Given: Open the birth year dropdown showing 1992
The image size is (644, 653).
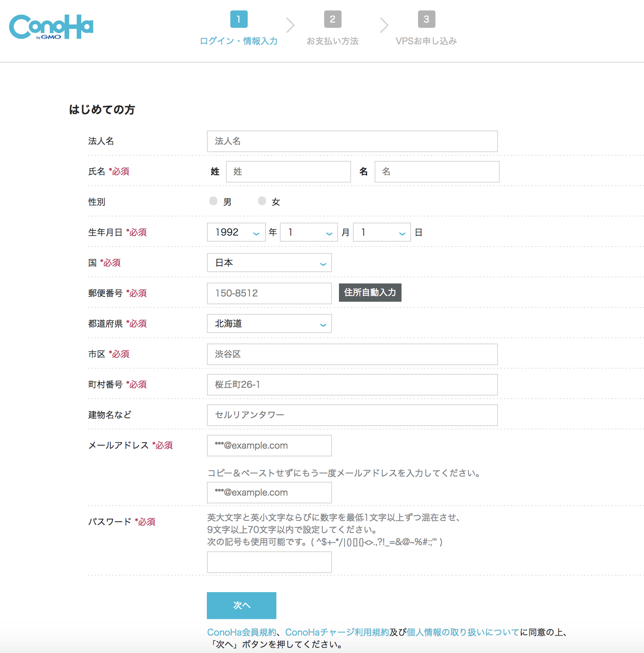Looking at the screenshot, I should (x=236, y=232).
